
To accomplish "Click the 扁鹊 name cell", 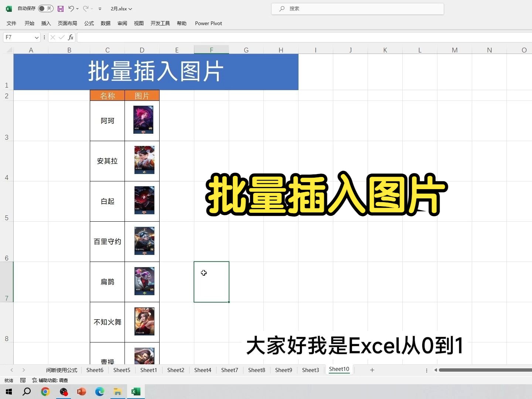I will pyautogui.click(x=107, y=282).
